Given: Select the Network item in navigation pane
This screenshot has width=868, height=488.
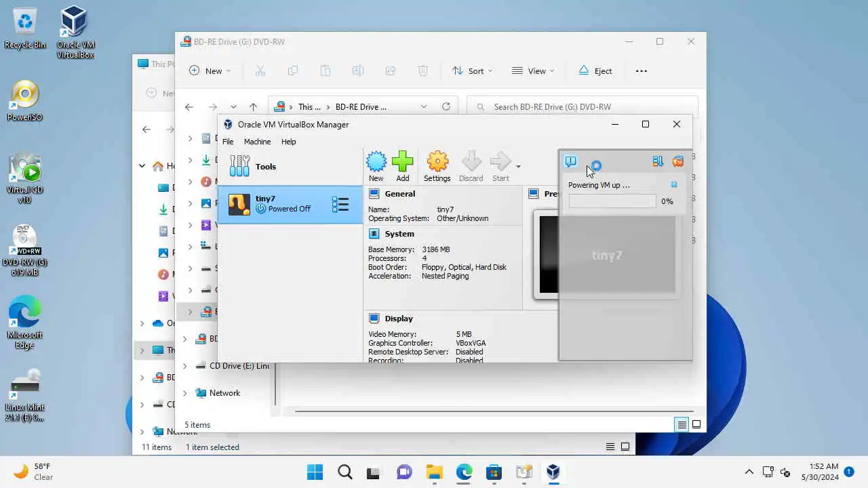Looking at the screenshot, I should pyautogui.click(x=224, y=393).
